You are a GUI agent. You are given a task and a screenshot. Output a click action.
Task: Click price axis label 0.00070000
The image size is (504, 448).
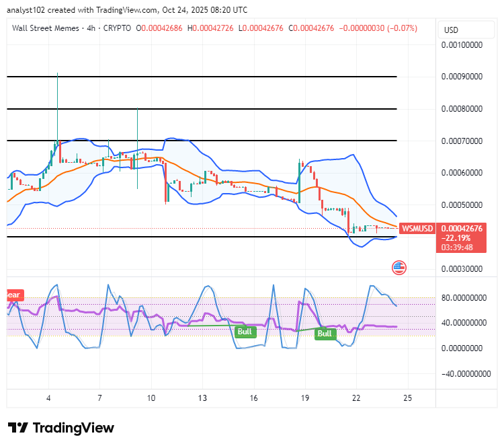pyautogui.click(x=462, y=141)
